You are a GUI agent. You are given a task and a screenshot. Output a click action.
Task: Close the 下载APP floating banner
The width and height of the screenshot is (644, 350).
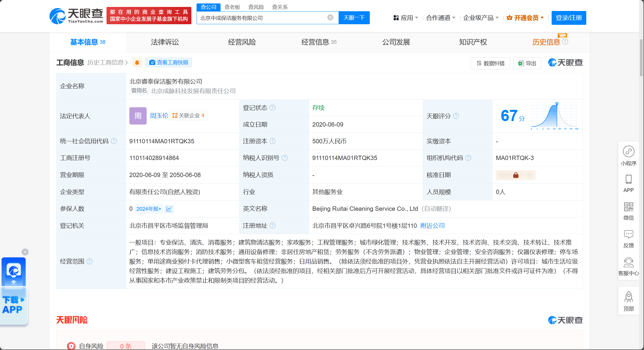[25, 252]
